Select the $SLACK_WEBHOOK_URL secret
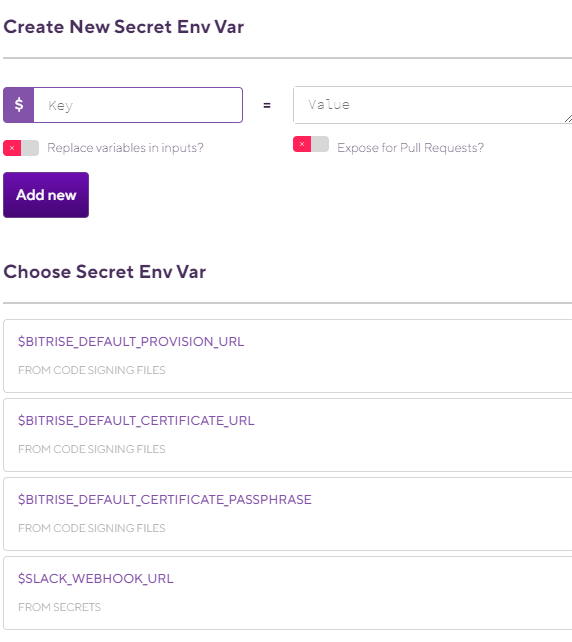 tap(287, 593)
